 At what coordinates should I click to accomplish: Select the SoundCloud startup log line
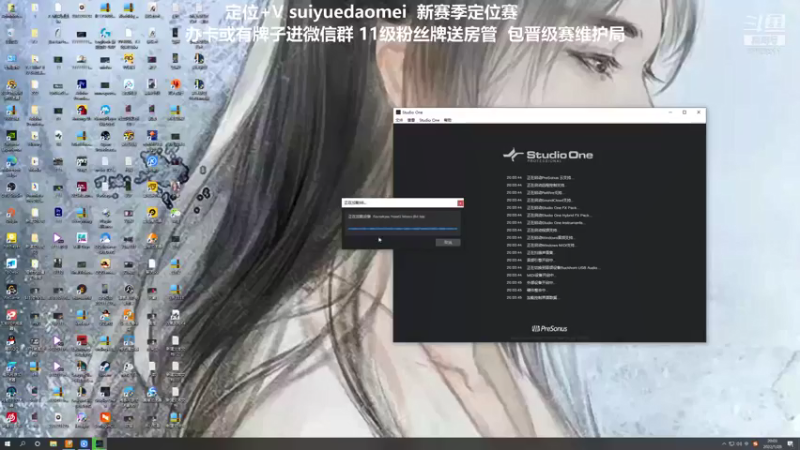click(x=539, y=200)
